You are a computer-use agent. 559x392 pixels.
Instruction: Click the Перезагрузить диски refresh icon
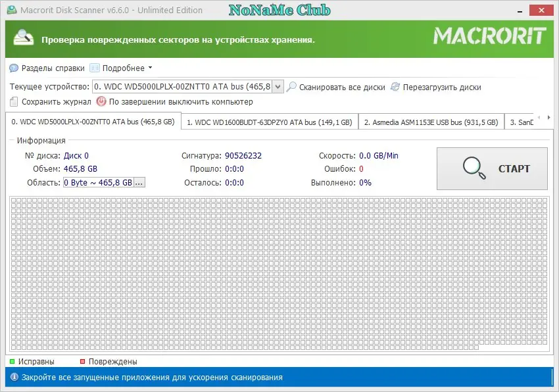click(395, 86)
